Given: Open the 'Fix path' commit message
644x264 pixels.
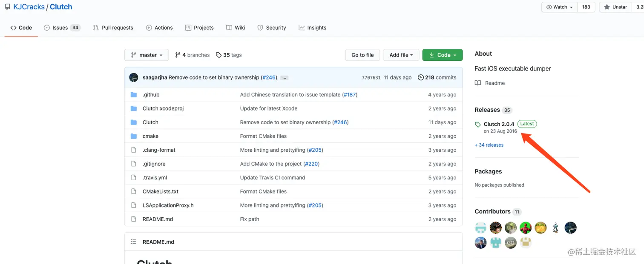Looking at the screenshot, I should click(250, 219).
